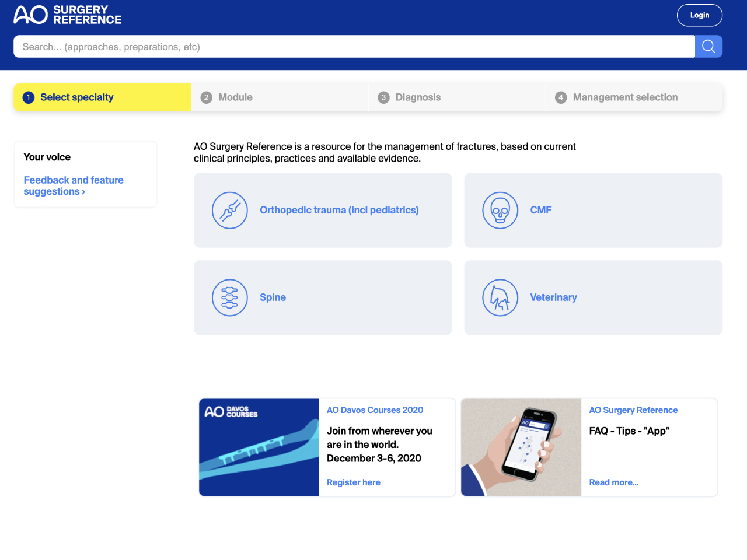This screenshot has height=560, width=747.
Task: Go to the Management selection step tab
Action: pyautogui.click(x=634, y=97)
